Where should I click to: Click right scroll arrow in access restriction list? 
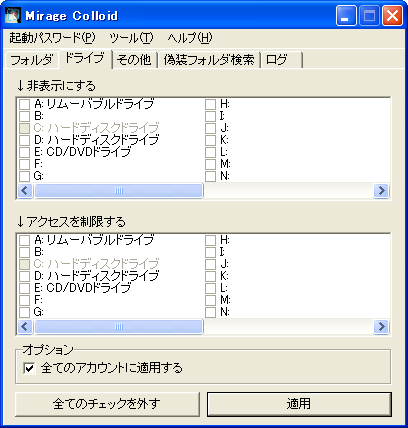point(381,326)
